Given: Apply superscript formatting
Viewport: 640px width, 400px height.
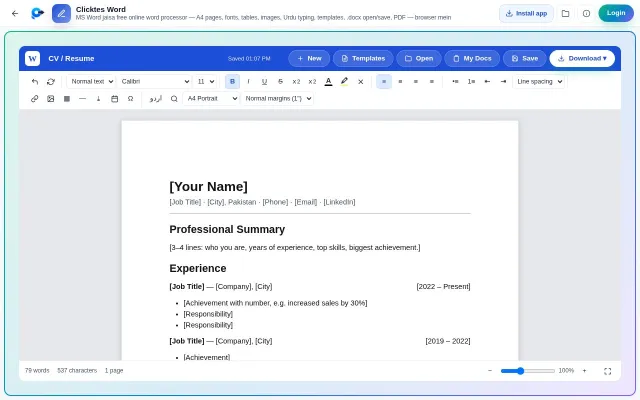Looking at the screenshot, I should [312, 82].
